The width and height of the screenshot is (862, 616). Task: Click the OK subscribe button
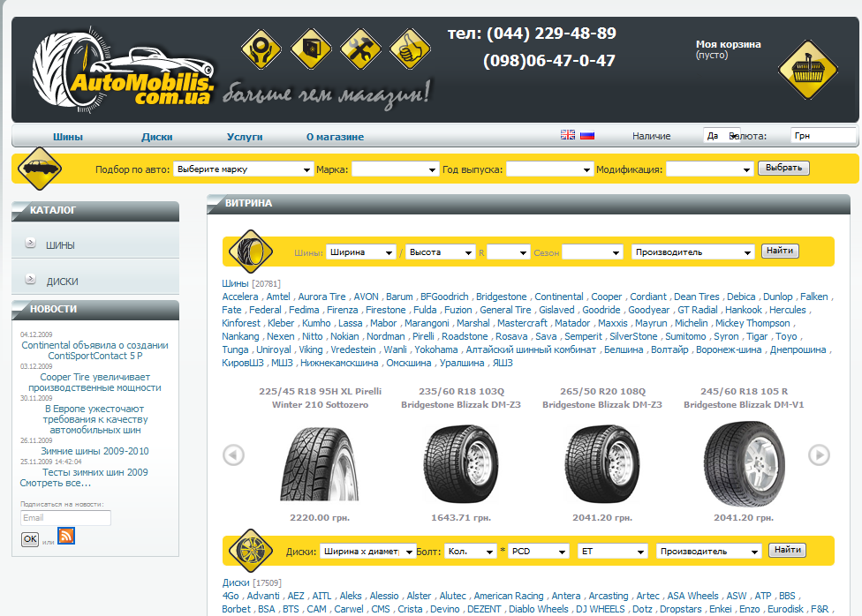pyautogui.click(x=30, y=539)
